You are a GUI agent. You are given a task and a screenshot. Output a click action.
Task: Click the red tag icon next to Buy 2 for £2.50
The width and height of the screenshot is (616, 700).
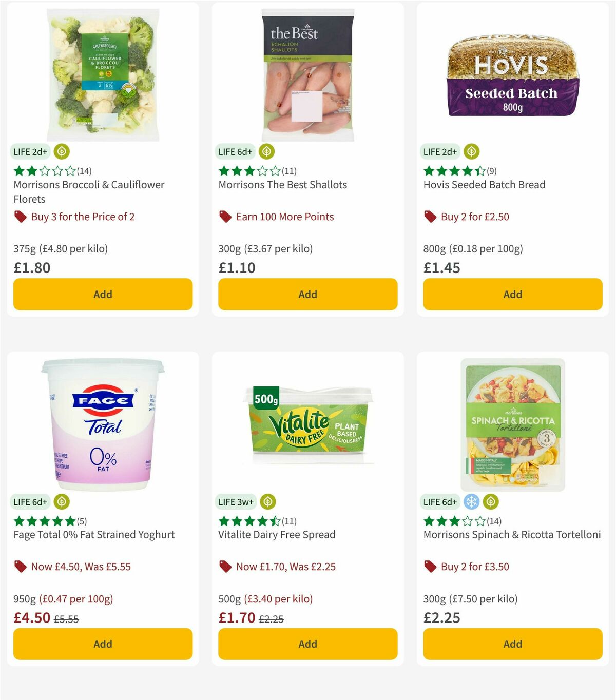point(430,217)
